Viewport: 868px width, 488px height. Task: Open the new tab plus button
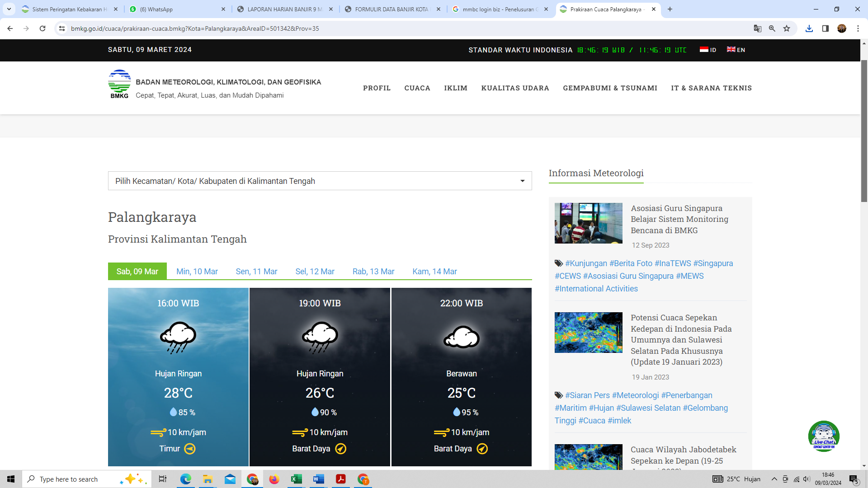670,9
